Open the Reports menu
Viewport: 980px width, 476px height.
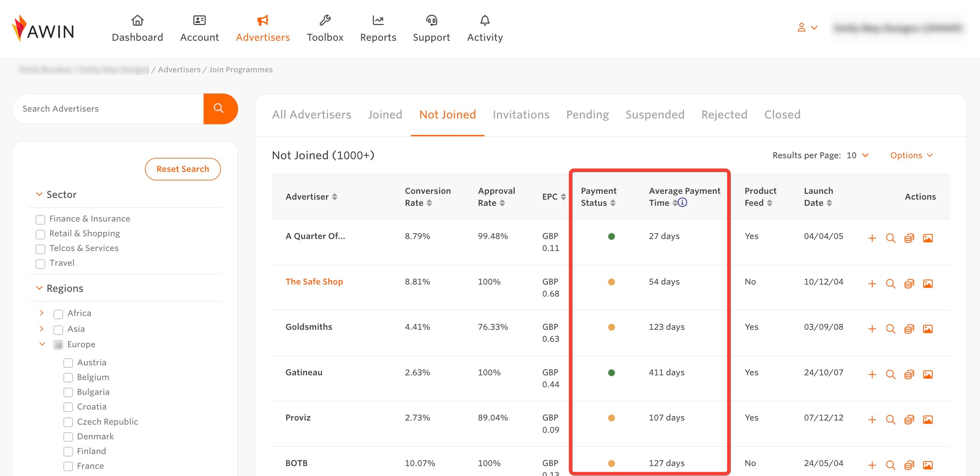(378, 28)
